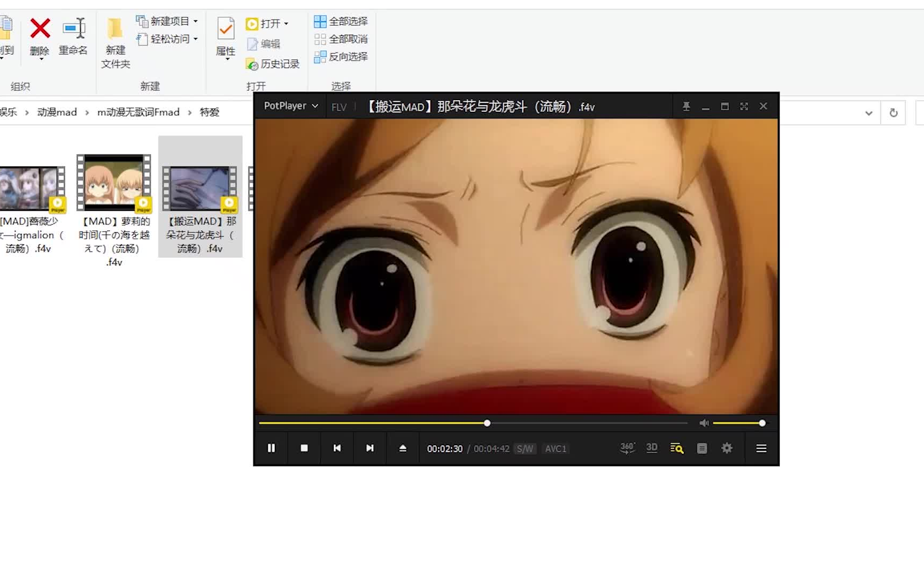Click the S/W decoder indicator
Image resolution: width=924 pixels, height=578 pixels.
(525, 449)
